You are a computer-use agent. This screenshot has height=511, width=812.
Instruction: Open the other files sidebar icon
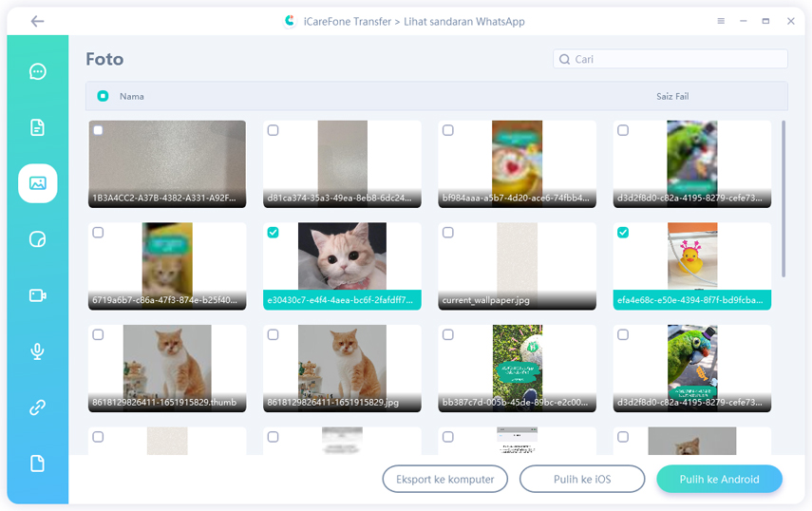pos(38,464)
